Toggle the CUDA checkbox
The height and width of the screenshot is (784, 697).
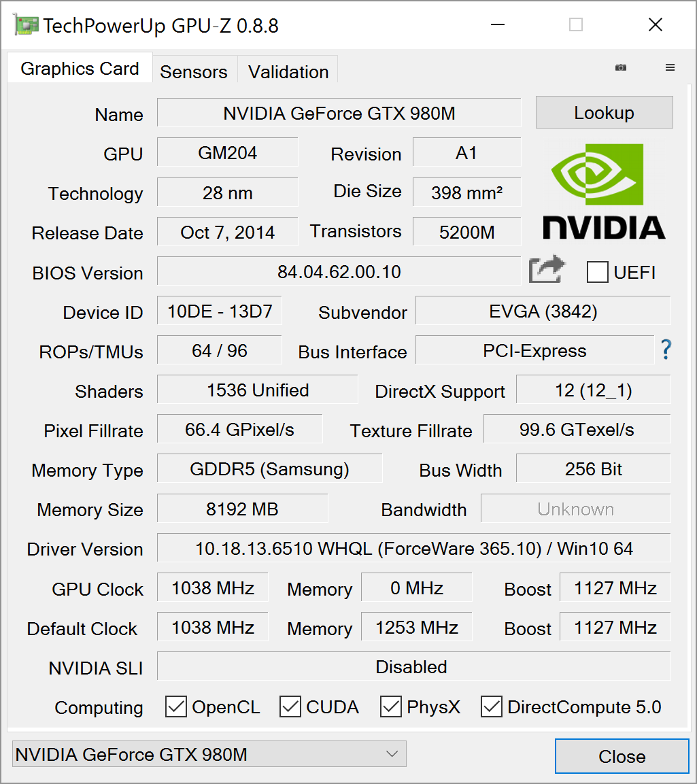pyautogui.click(x=290, y=707)
